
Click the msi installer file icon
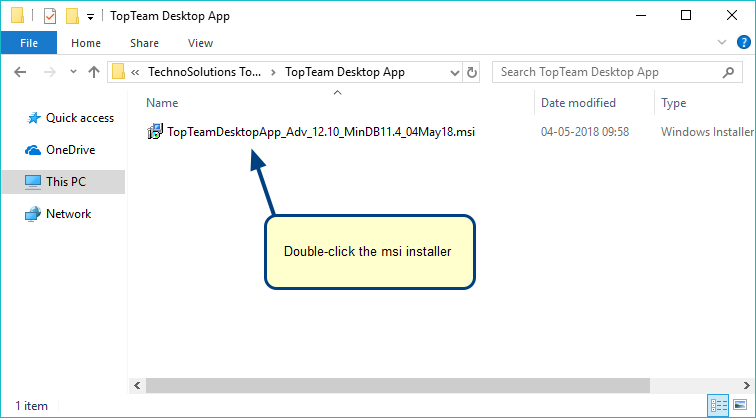tap(155, 132)
